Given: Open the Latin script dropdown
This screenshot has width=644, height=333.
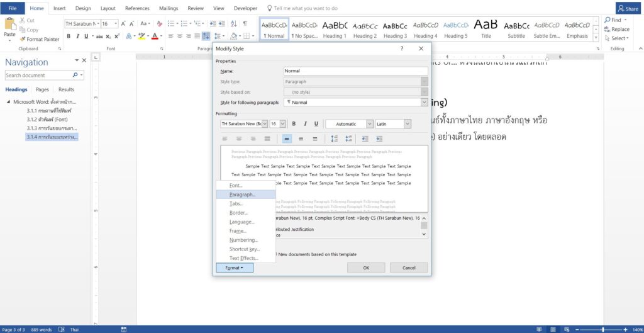Looking at the screenshot, I should pyautogui.click(x=407, y=124).
